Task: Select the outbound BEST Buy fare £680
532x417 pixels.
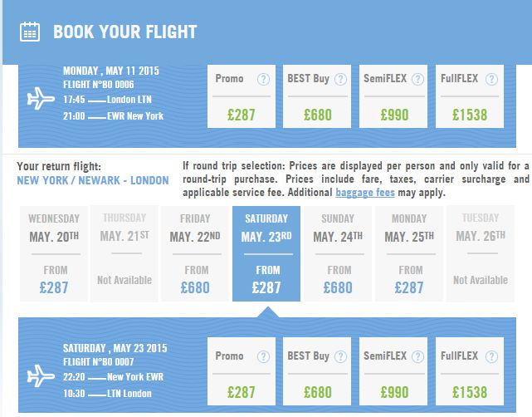Action: [317, 96]
